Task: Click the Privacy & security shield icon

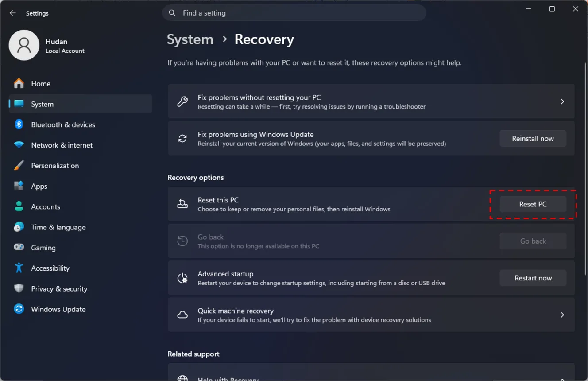Action: click(x=19, y=288)
